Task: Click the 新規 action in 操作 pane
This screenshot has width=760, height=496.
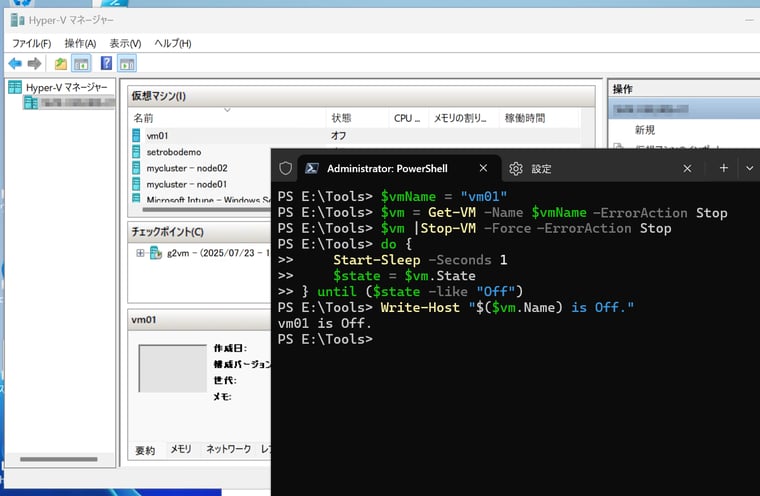Action: point(645,130)
